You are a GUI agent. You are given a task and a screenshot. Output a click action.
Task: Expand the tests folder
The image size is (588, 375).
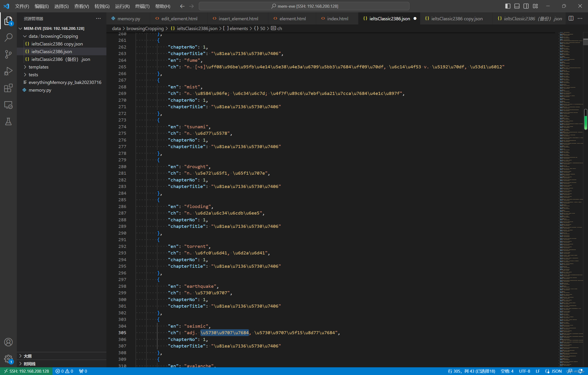[x=62, y=75]
